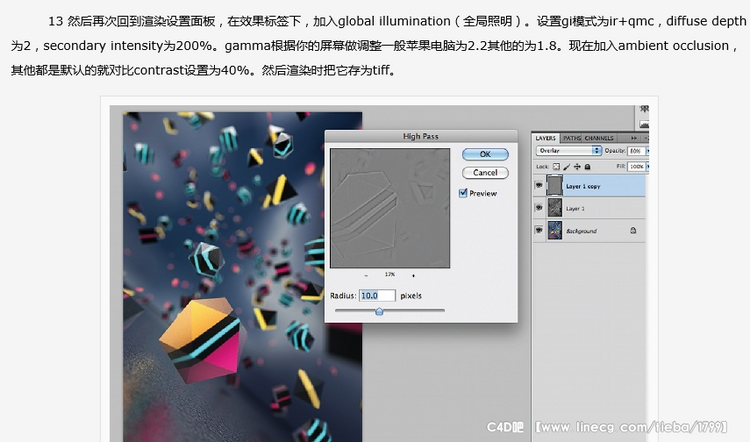Click the large orange-pink cube in the canvas

201,339
